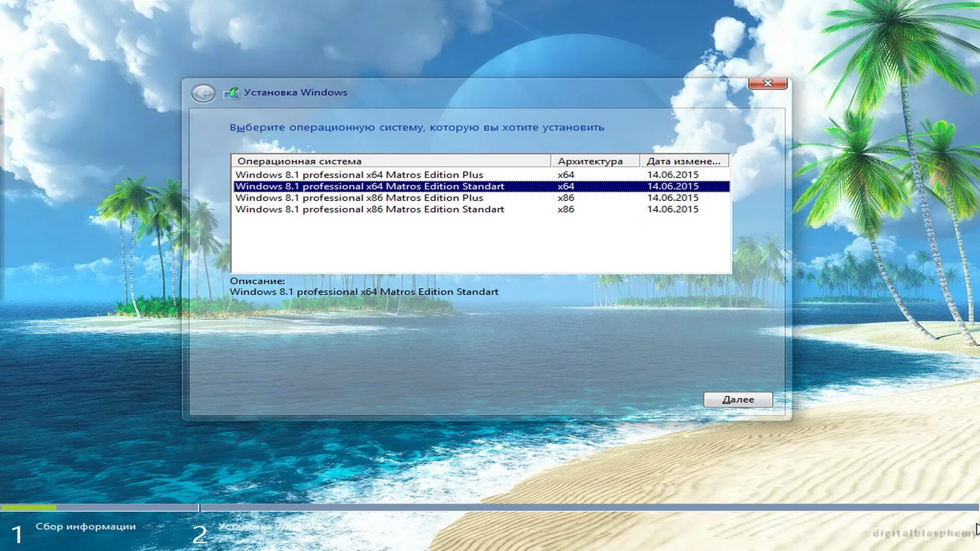Viewport: 980px width, 551px height.
Task: Sort by Архитектура column header
Action: point(595,161)
